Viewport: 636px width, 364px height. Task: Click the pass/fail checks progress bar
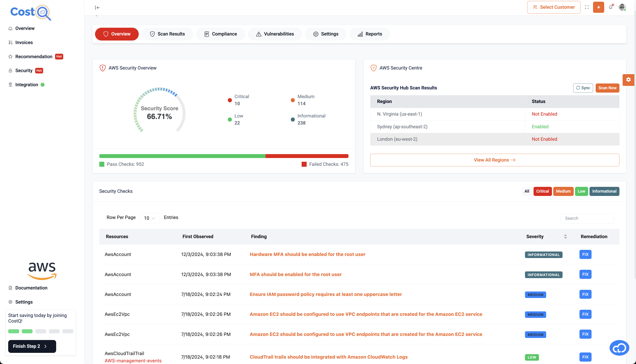point(224,156)
